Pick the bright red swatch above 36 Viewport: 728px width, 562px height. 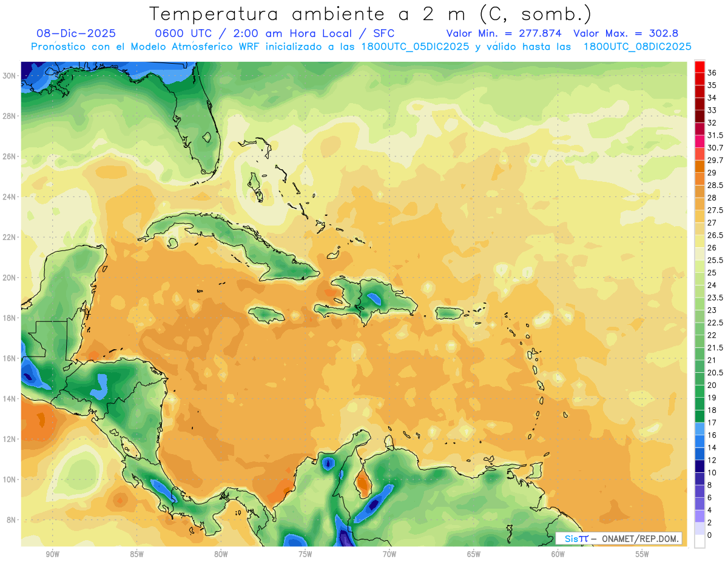[x=699, y=66]
